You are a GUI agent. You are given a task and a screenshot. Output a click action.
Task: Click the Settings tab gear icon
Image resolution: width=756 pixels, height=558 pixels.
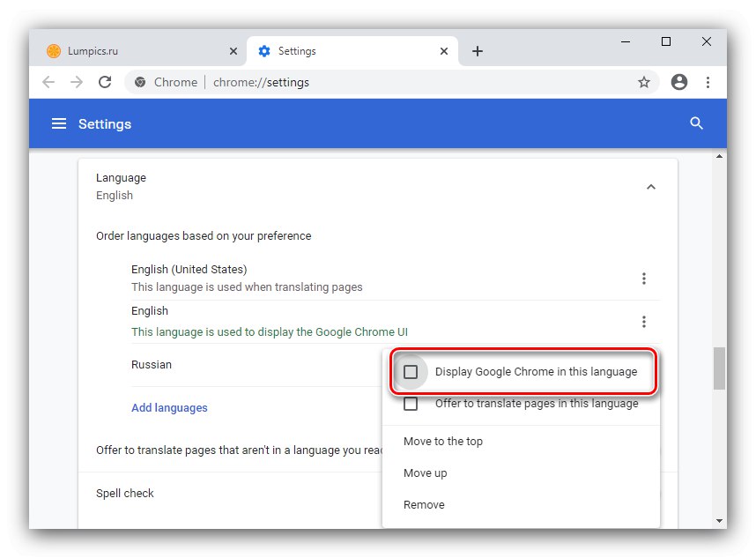264,51
